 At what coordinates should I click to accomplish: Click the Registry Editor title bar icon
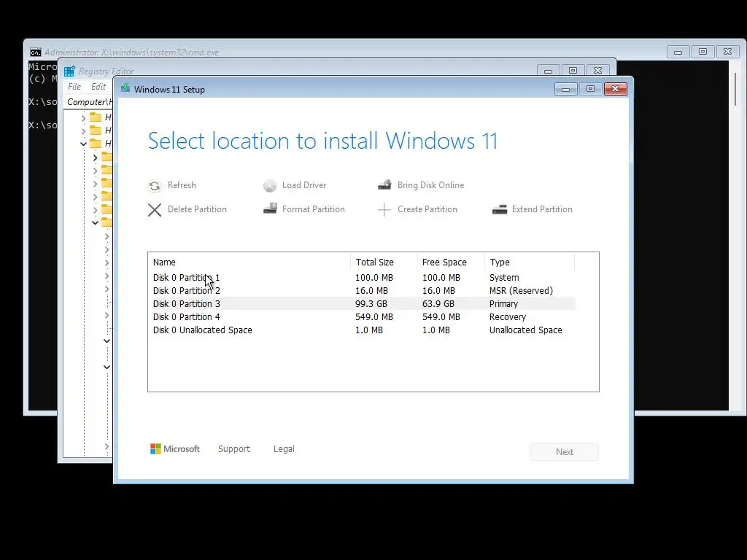click(69, 71)
